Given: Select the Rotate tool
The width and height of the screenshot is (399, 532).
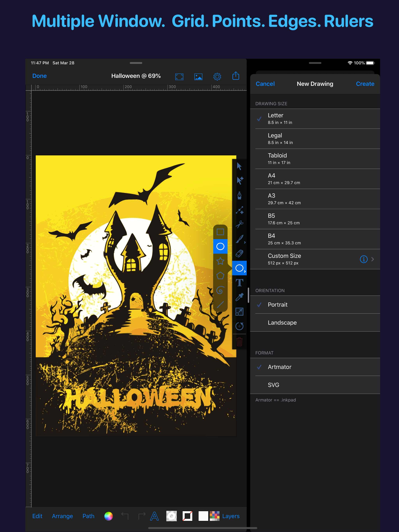Looking at the screenshot, I should pyautogui.click(x=239, y=326).
